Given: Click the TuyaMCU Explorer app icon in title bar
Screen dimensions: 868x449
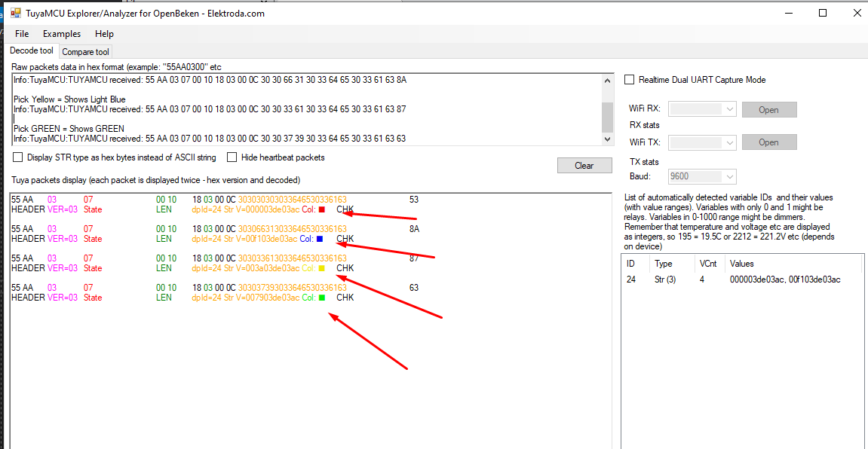Looking at the screenshot, I should click(16, 14).
